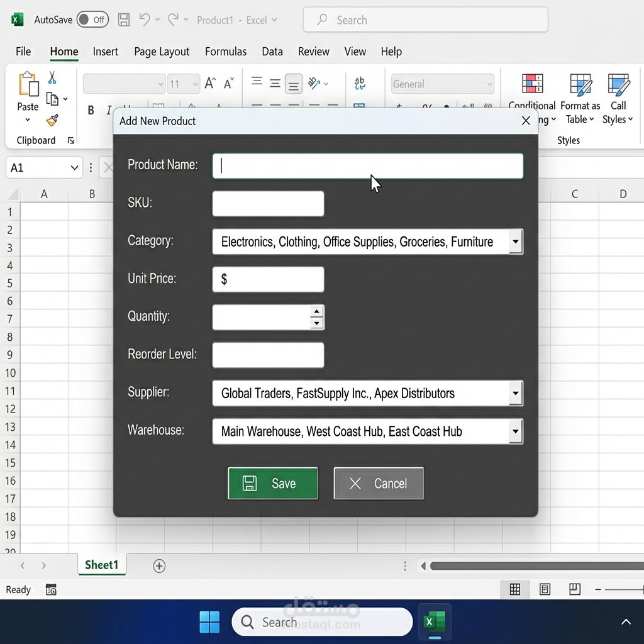Screen dimensions: 644x644
Task: Select the Cut scissors icon
Action: (52, 76)
